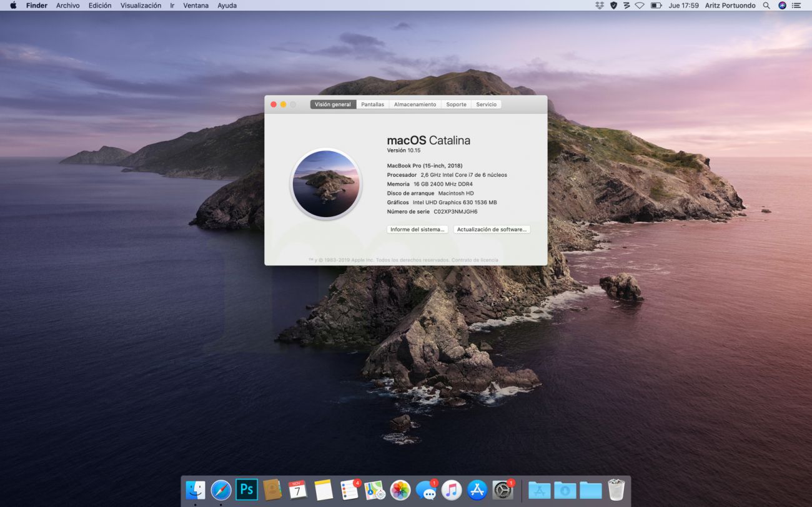The width and height of the screenshot is (812, 507).
Task: Launch Safari from the Dock
Action: click(x=221, y=490)
